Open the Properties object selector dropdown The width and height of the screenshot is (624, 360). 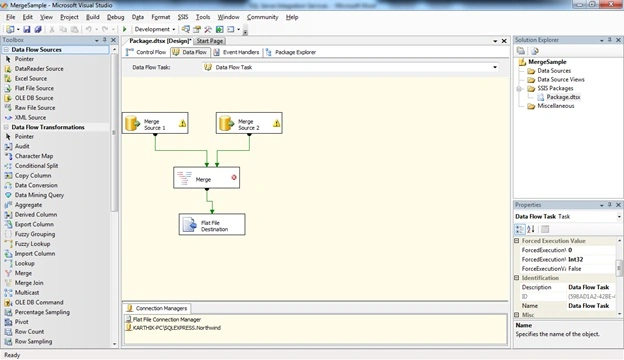pyautogui.click(x=619, y=217)
